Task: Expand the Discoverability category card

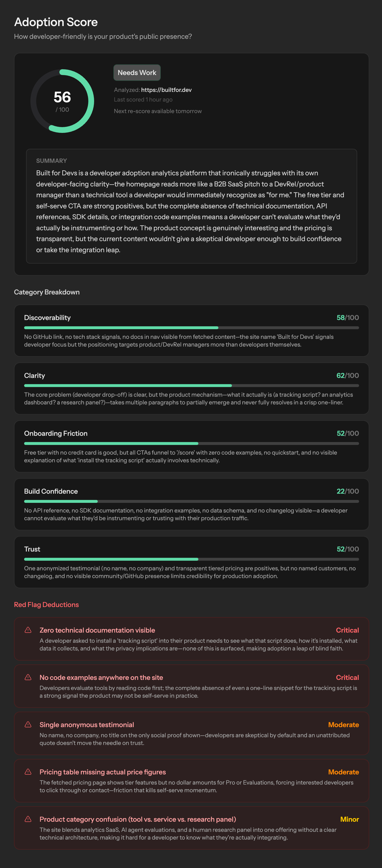Action: coord(191,329)
